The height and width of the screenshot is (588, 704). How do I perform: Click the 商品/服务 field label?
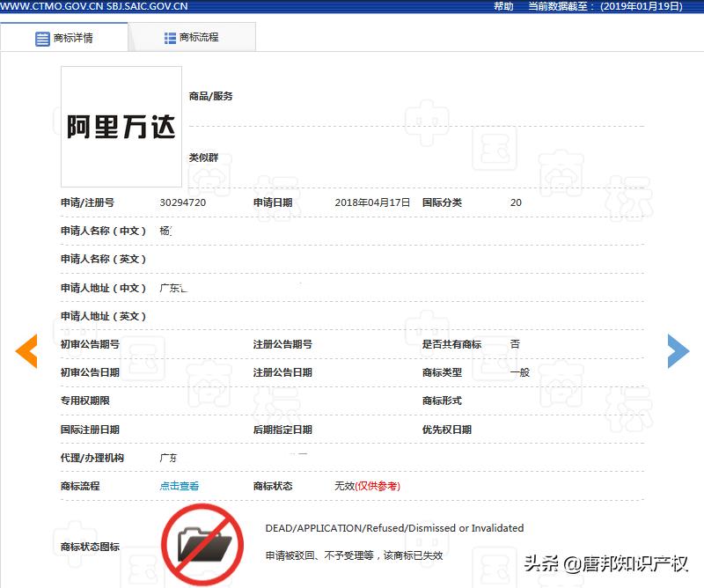[x=211, y=96]
